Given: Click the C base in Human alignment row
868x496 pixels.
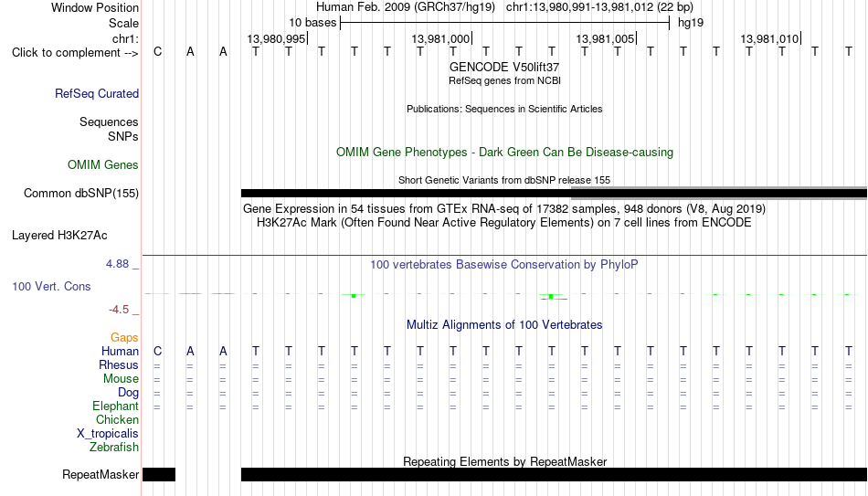Looking at the screenshot, I should 158,351.
